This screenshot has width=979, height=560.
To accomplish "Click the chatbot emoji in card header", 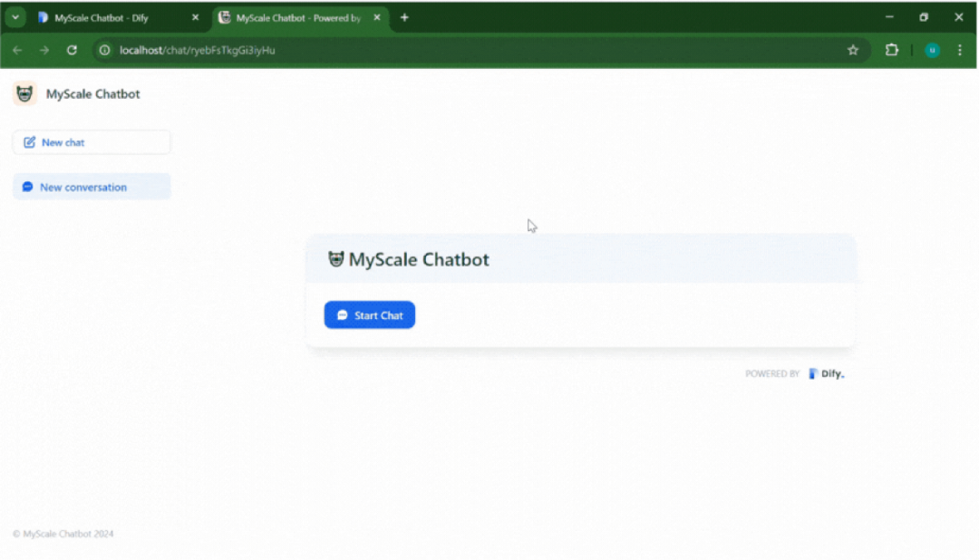I will pyautogui.click(x=336, y=259).
